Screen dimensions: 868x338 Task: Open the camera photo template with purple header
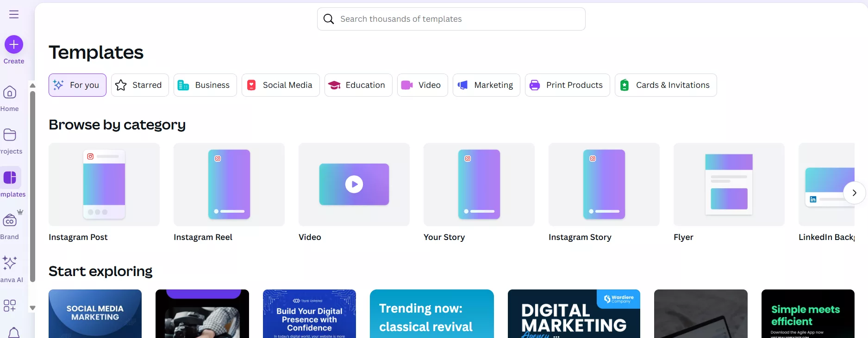coord(202,314)
